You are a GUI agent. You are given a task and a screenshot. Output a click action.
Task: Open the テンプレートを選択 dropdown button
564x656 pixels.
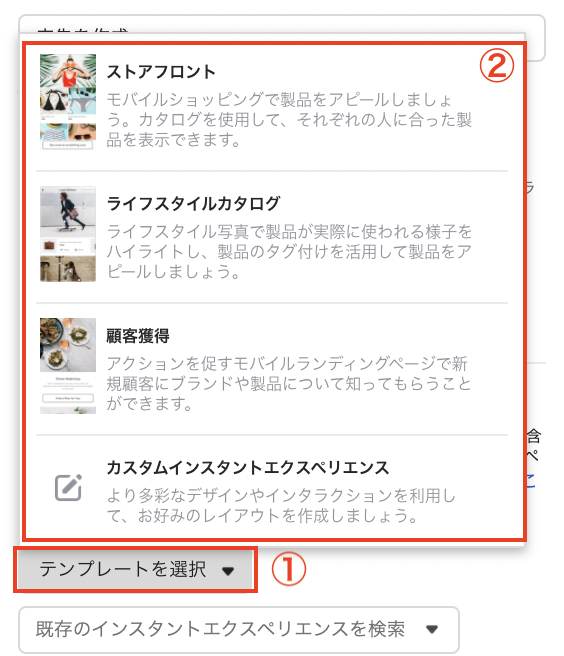pyautogui.click(x=136, y=570)
